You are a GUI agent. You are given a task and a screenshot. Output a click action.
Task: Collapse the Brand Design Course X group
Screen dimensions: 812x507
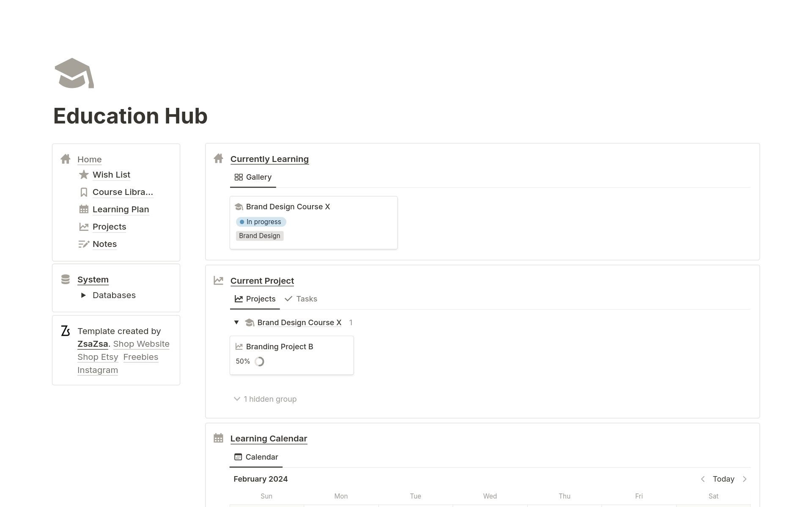[x=236, y=322]
